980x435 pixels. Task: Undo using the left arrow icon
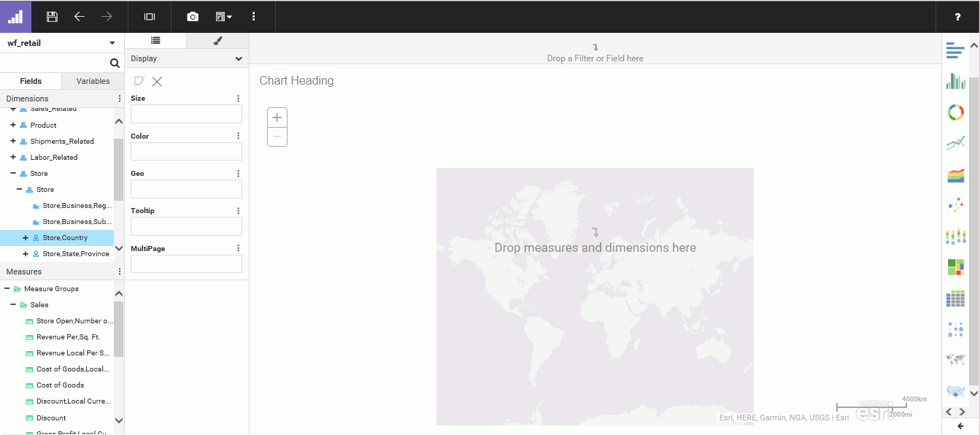(x=80, y=16)
